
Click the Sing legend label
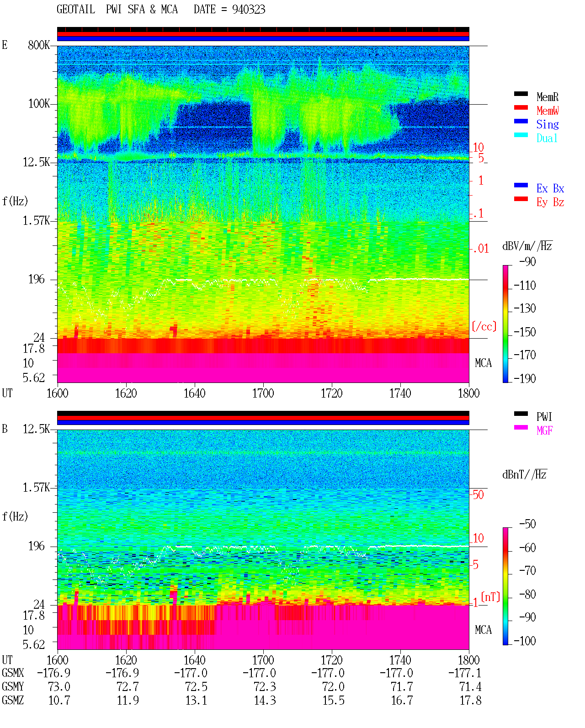[x=548, y=124]
